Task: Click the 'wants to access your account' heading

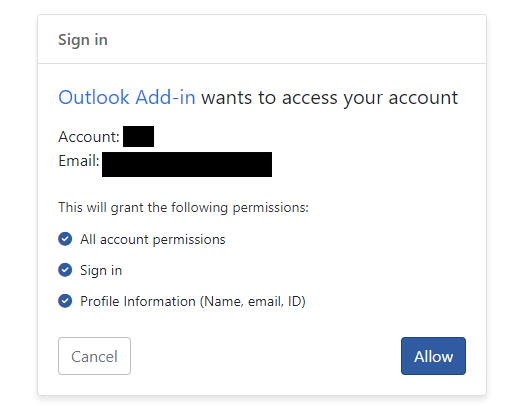Action: 330,98
